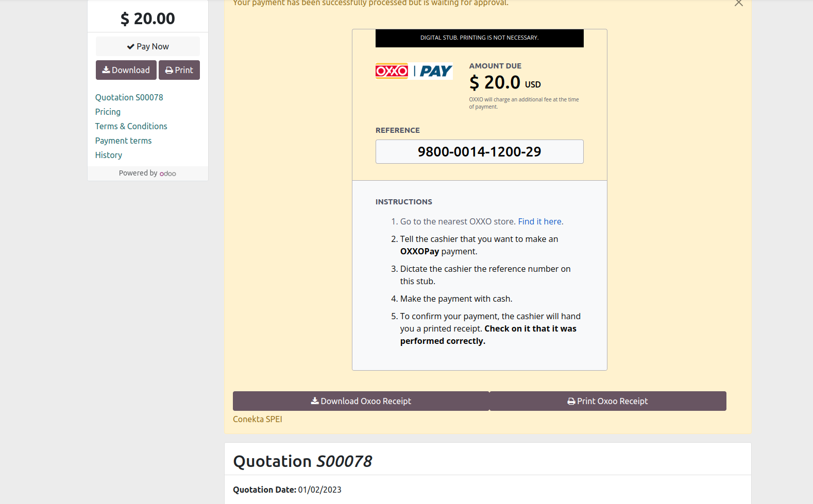Print the Oxoo receipt
Screen dimensions: 813x504
(608, 401)
